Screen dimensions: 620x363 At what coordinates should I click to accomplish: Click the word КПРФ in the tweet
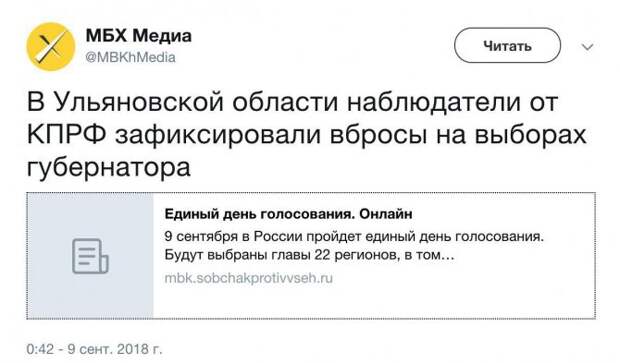66,134
